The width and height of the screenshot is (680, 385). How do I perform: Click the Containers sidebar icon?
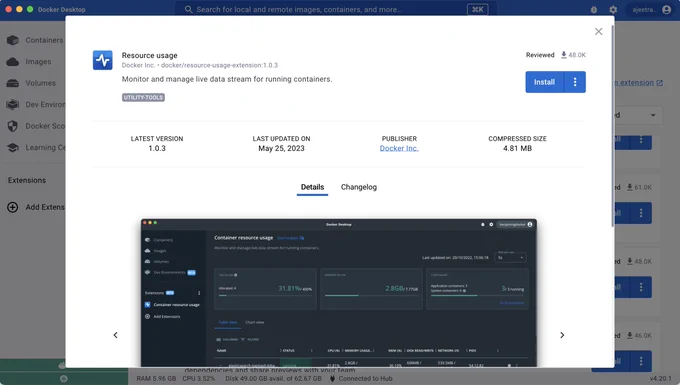pyautogui.click(x=13, y=40)
